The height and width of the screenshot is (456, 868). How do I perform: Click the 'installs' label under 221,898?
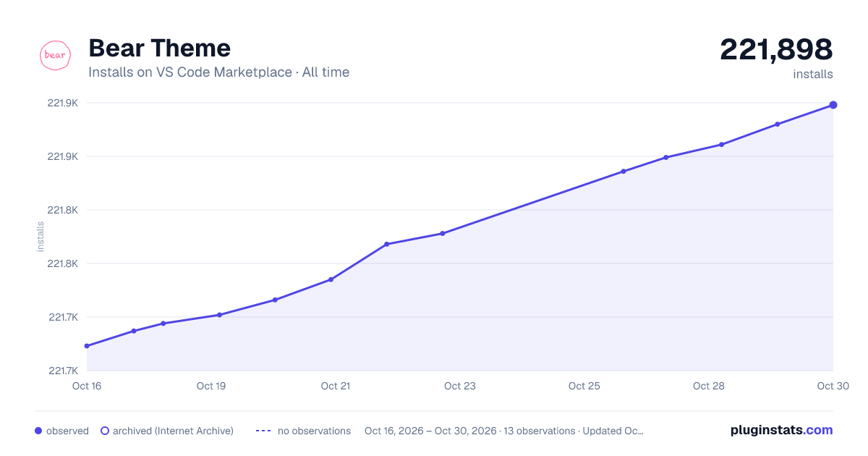click(813, 74)
